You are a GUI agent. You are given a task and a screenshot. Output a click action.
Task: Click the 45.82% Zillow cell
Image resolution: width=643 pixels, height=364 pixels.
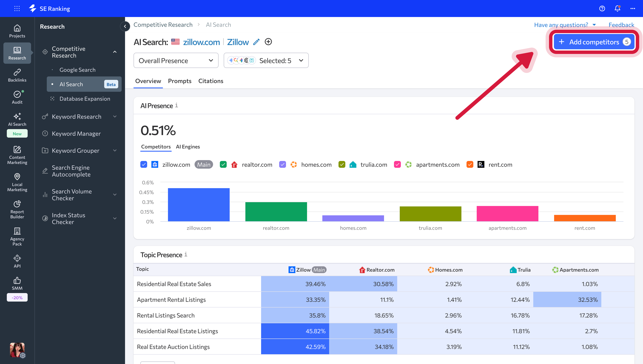click(x=295, y=331)
